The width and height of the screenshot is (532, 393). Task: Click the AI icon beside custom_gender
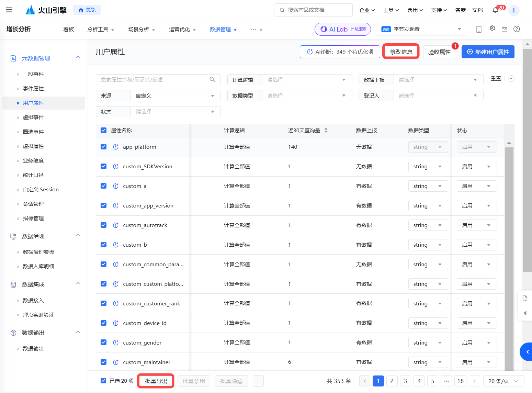(x=116, y=343)
